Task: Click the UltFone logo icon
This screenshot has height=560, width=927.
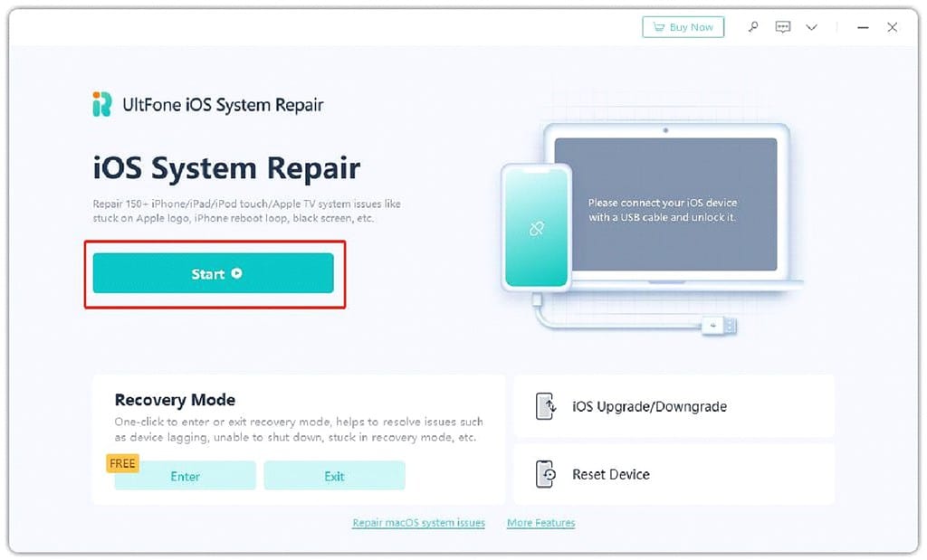Action: click(101, 104)
